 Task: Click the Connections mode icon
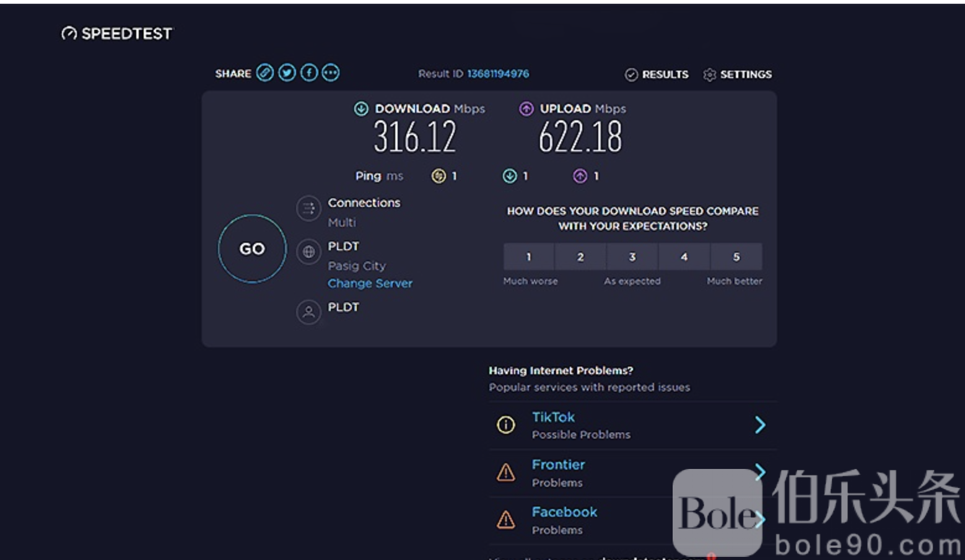(x=308, y=209)
